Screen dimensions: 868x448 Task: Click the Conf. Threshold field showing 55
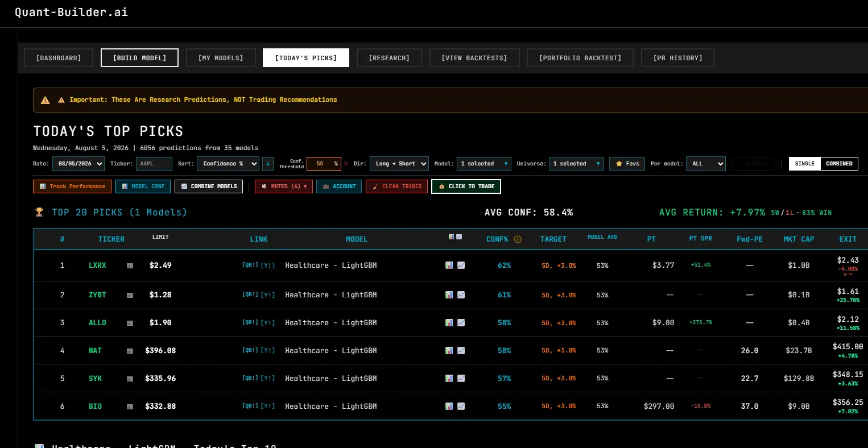pyautogui.click(x=324, y=164)
